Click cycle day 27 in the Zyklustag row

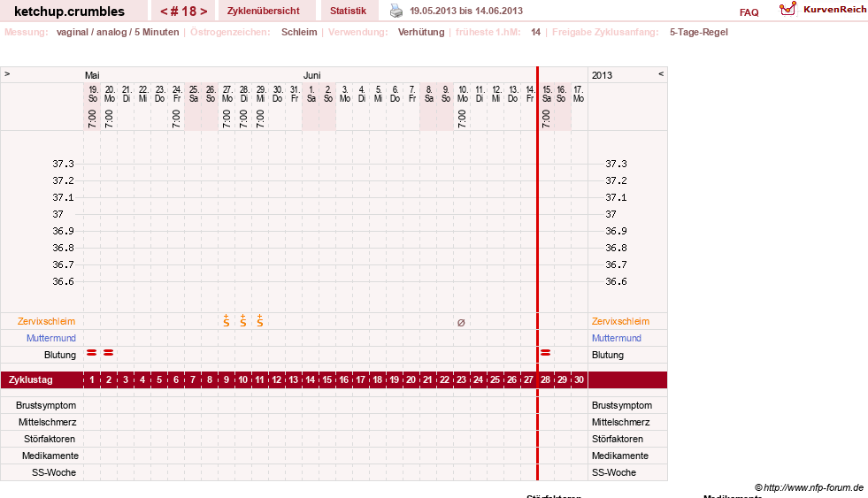click(x=528, y=379)
